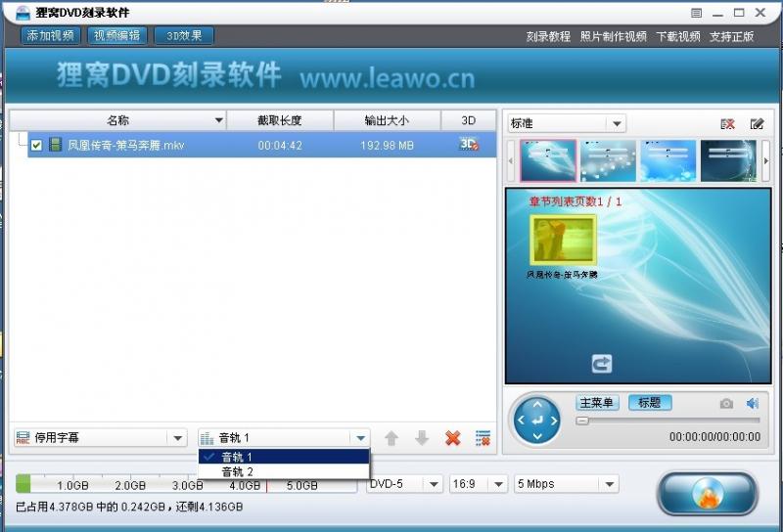
Task: Open the 标准 menu template dropdown
Action: 567,123
